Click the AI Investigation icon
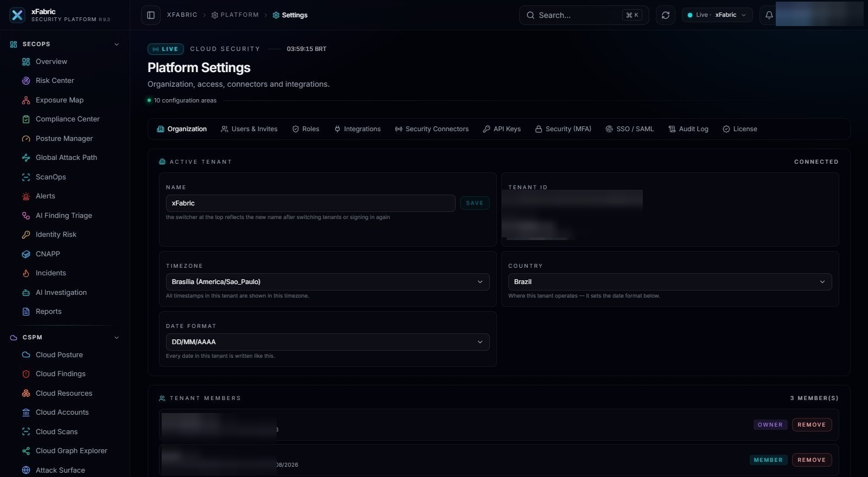Screen dimensions: 868x477 [26, 293]
